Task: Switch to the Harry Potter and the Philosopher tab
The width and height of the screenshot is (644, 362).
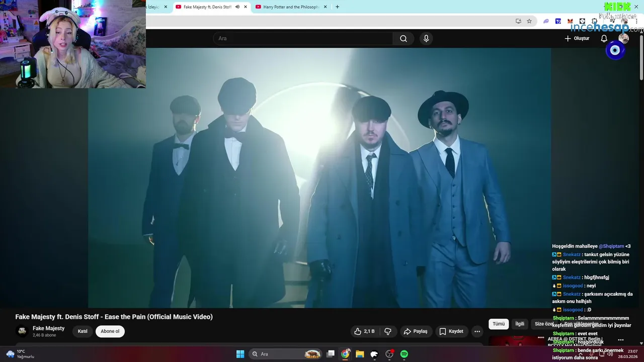Action: 291,7
